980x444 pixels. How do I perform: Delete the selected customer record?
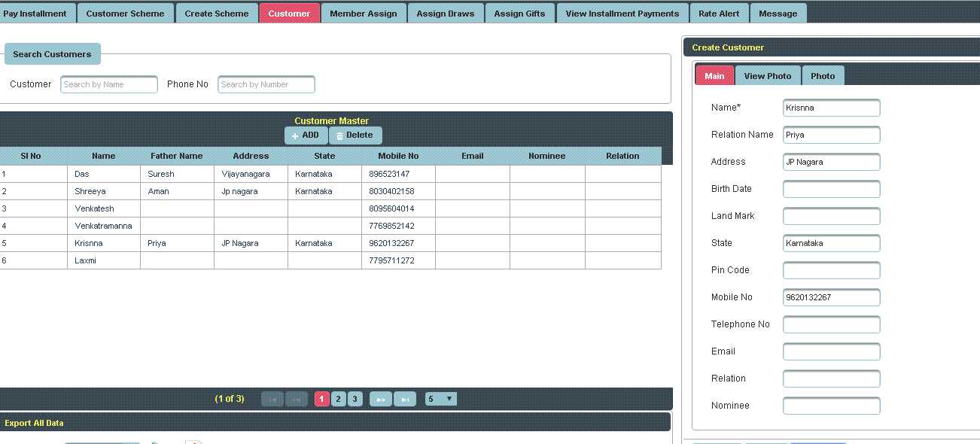point(355,135)
